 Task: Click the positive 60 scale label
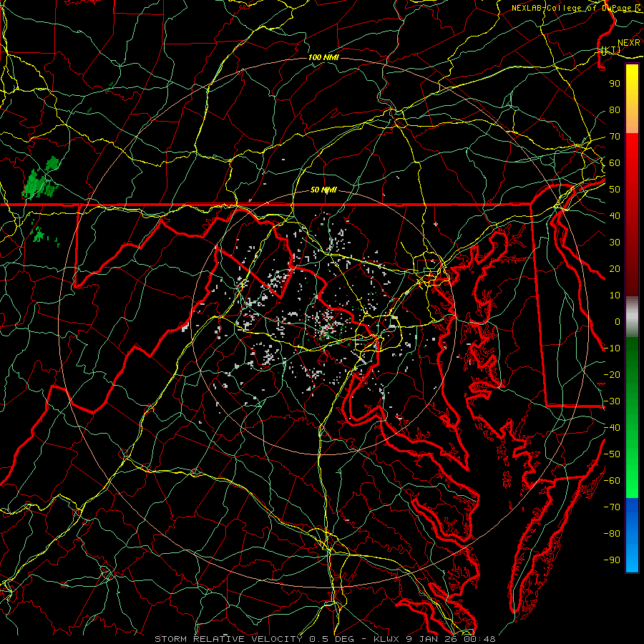(615, 162)
